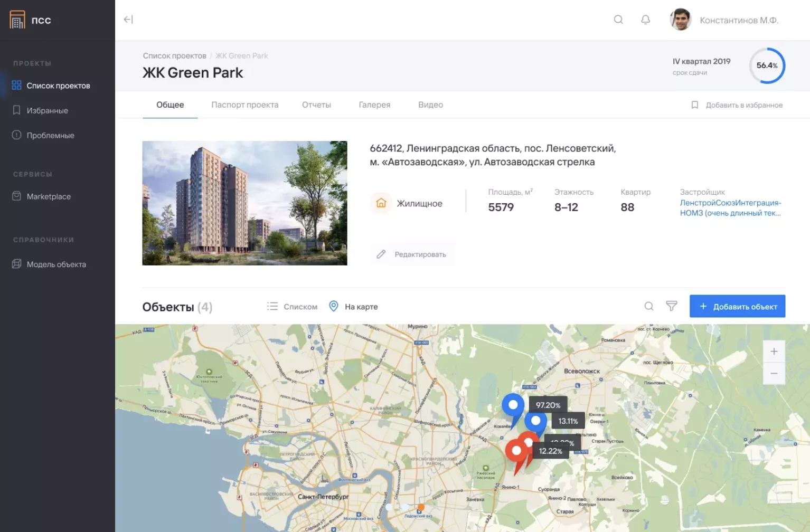
Task: Click the 56.4% progress circle
Action: (767, 65)
